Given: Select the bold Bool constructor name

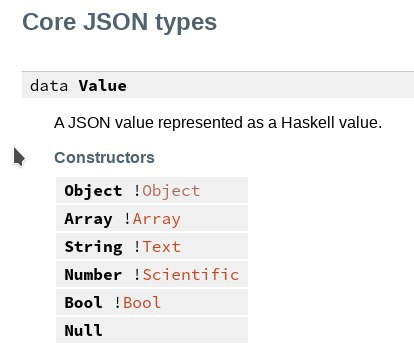Looking at the screenshot, I should point(84,303).
